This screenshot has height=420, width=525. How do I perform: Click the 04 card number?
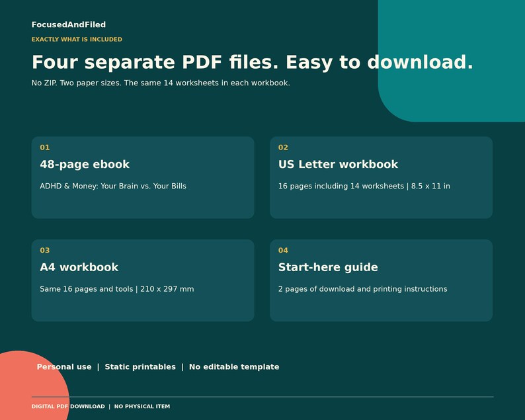283,250
